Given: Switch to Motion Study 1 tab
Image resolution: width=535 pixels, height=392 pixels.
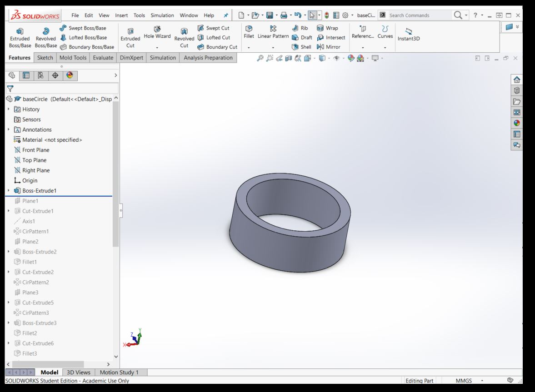Looking at the screenshot, I should pos(119,372).
